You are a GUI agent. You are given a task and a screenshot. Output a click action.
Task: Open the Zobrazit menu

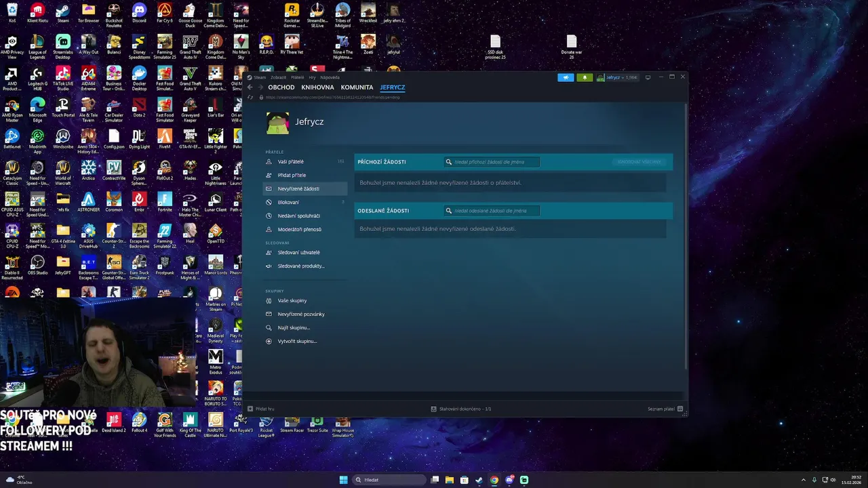(x=278, y=77)
